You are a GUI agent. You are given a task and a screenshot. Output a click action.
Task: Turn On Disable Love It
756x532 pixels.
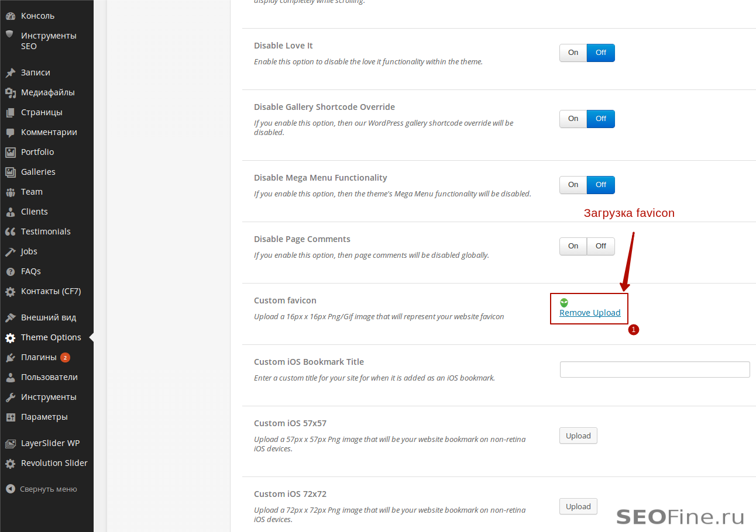(x=573, y=53)
